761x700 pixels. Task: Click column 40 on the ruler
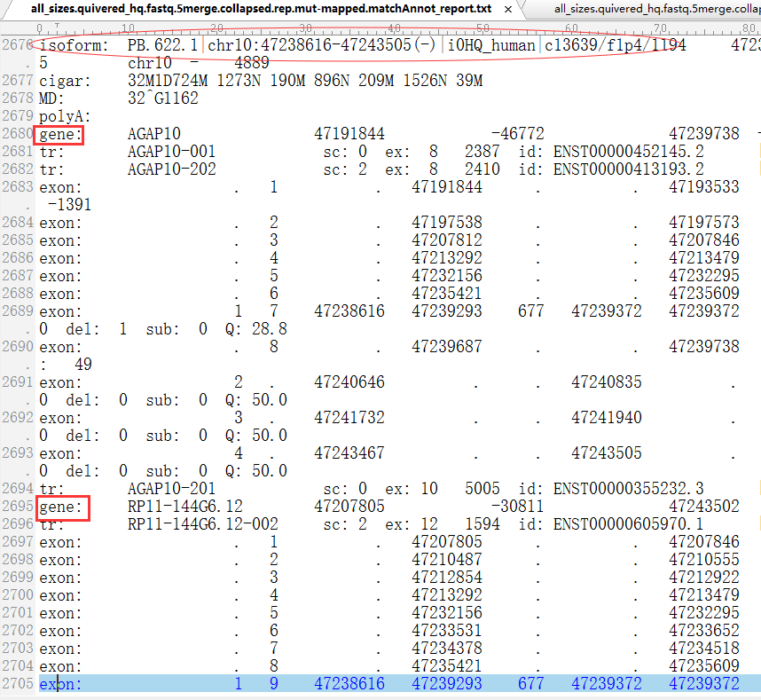(394, 28)
